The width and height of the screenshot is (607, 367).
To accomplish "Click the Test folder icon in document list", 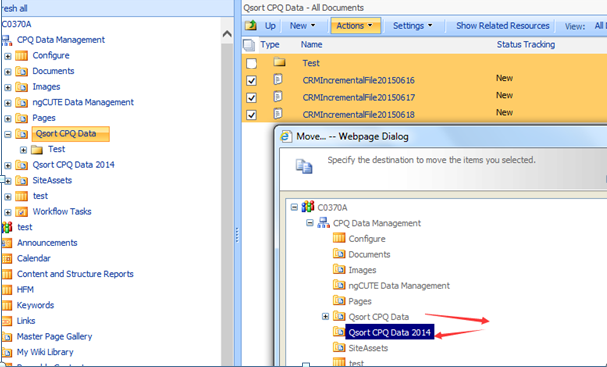I will (279, 62).
